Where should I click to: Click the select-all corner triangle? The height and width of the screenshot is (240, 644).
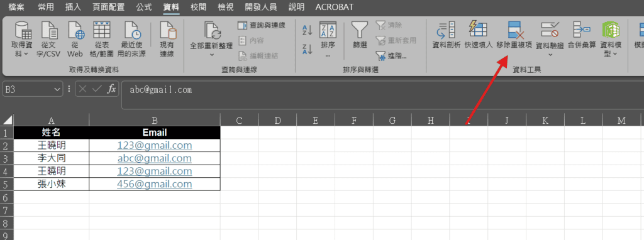point(7,120)
